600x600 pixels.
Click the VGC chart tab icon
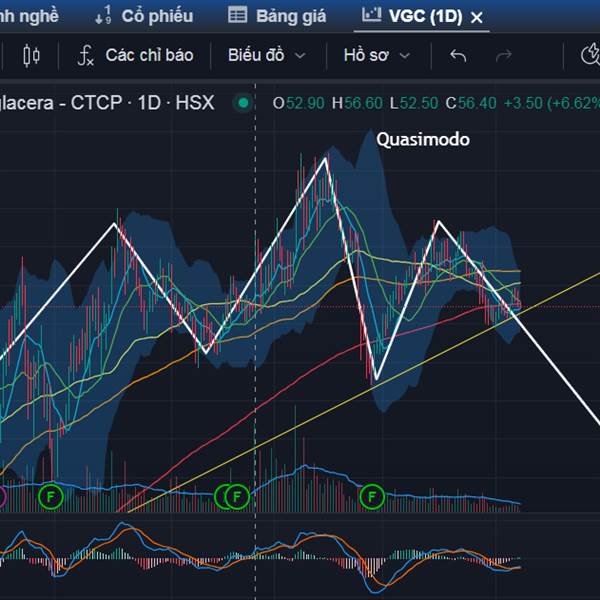pos(371,15)
